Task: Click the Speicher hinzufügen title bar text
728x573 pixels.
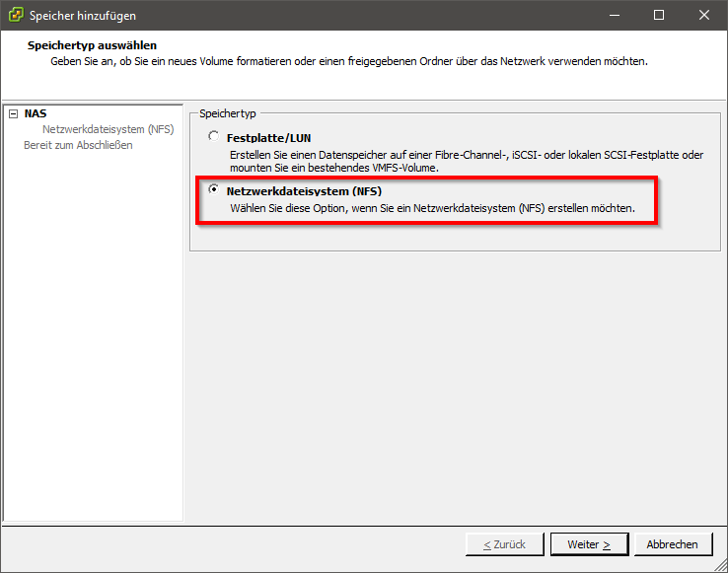Action: [83, 16]
